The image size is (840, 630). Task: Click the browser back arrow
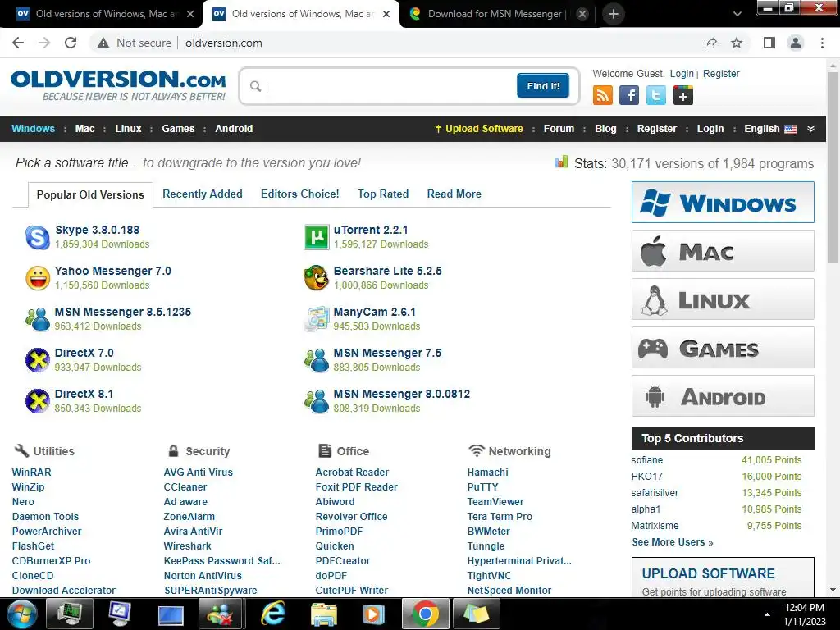coord(18,43)
